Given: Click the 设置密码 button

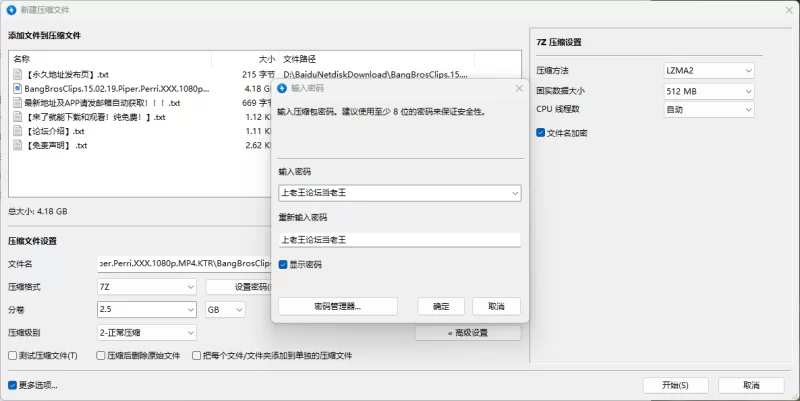Looking at the screenshot, I should coord(239,287).
